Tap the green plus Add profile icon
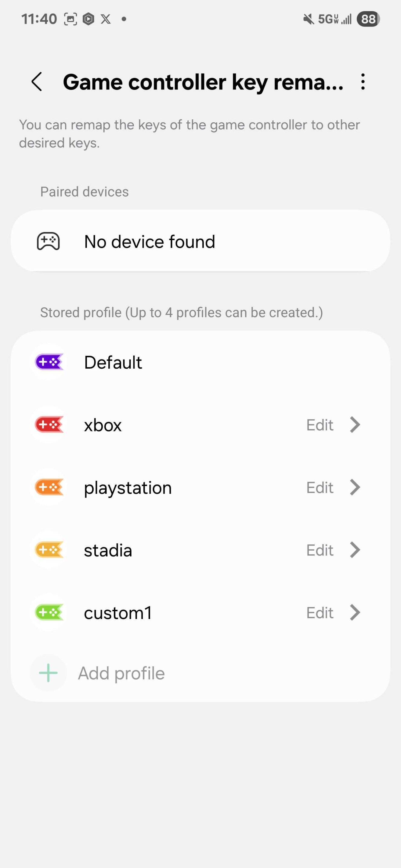The image size is (401, 868). [48, 673]
